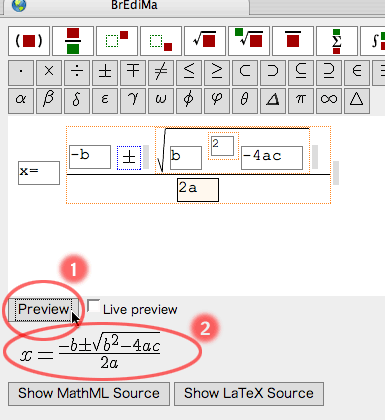Select the x= input box

pyautogui.click(x=39, y=173)
